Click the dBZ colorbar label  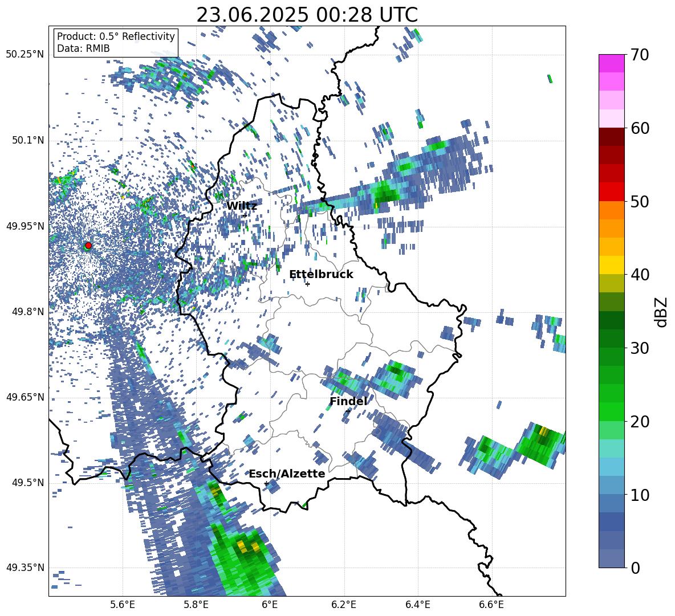coord(661,312)
